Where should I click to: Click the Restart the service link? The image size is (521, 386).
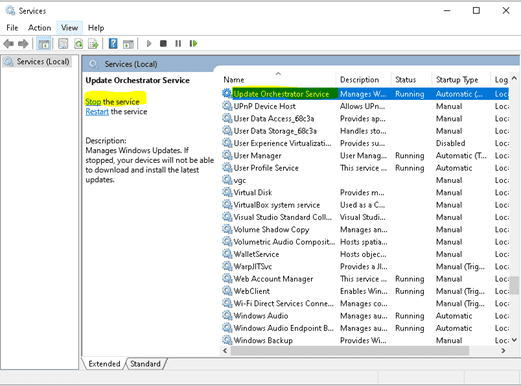pos(97,112)
